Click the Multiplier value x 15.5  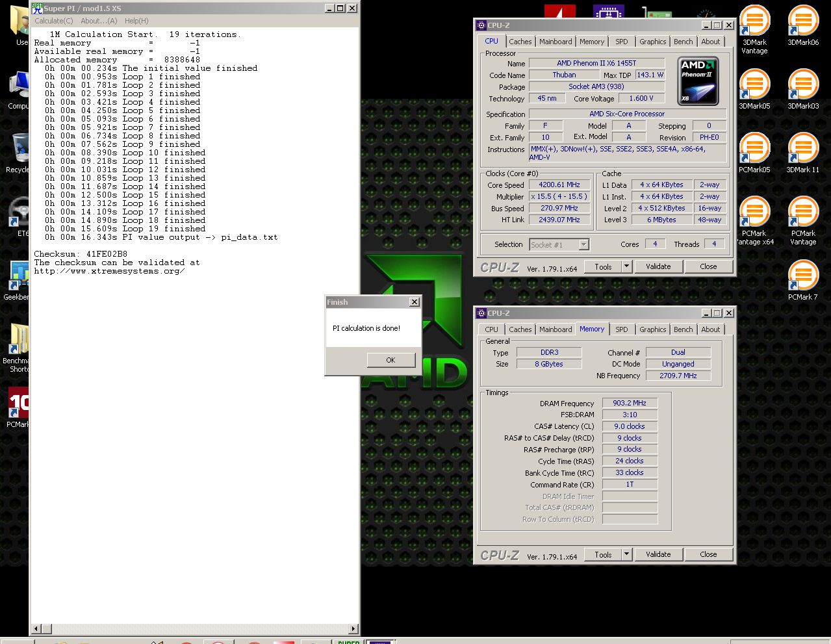click(559, 196)
